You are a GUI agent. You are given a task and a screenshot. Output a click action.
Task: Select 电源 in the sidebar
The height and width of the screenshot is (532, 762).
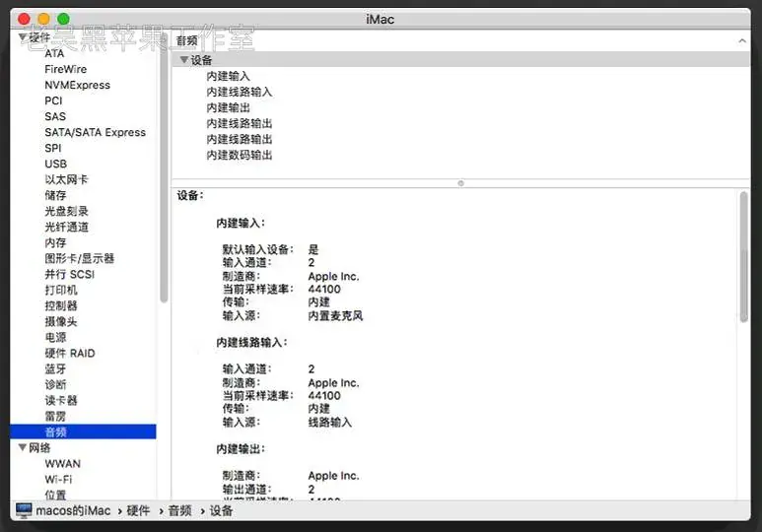pos(55,338)
